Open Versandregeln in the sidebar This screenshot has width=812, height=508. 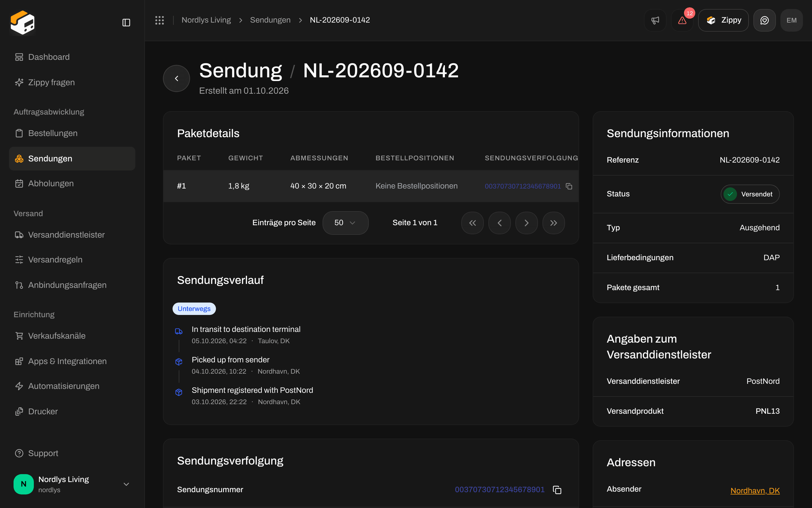point(72,260)
